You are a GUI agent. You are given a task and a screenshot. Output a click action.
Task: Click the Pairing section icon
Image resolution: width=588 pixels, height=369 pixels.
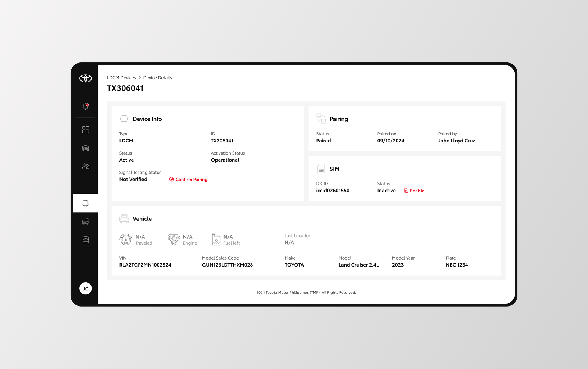(321, 119)
